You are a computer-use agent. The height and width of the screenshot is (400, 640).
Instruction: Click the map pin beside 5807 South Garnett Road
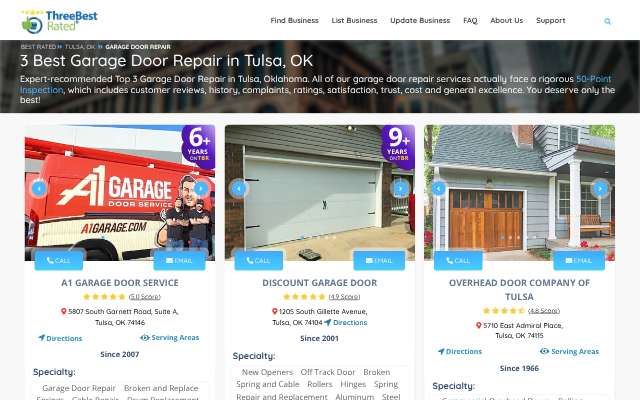click(x=64, y=311)
